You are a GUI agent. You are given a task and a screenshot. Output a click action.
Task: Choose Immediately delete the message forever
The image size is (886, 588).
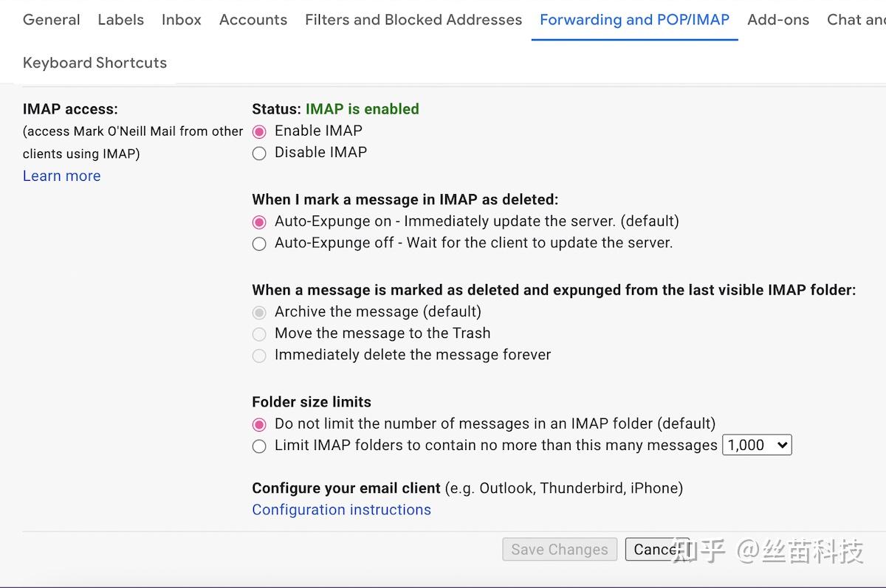259,356
